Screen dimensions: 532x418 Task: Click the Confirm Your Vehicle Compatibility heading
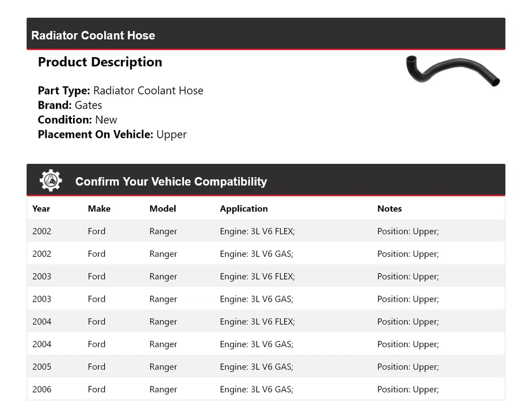click(x=171, y=182)
